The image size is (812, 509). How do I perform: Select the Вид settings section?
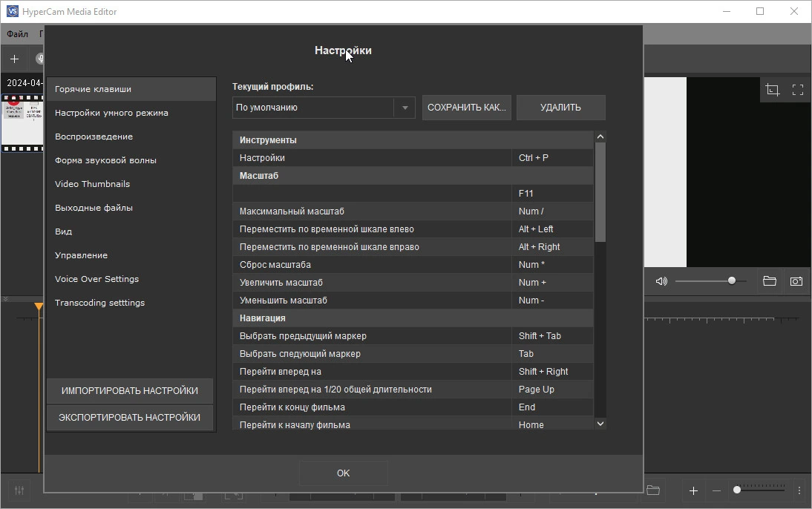[131, 231]
